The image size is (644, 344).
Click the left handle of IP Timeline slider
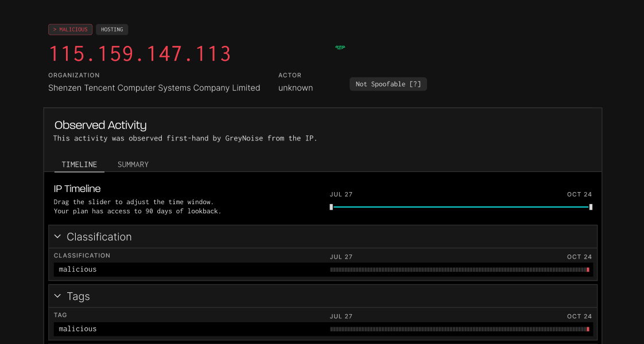pyautogui.click(x=331, y=207)
